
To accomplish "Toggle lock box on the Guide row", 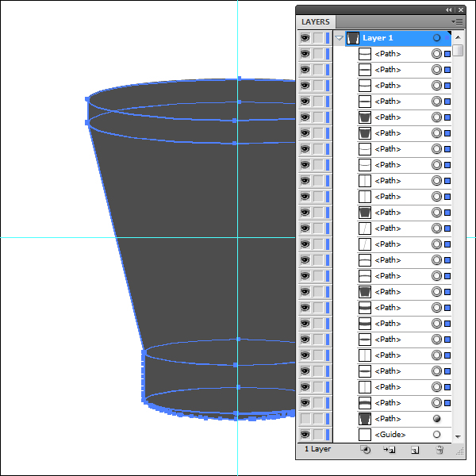I will click(318, 435).
